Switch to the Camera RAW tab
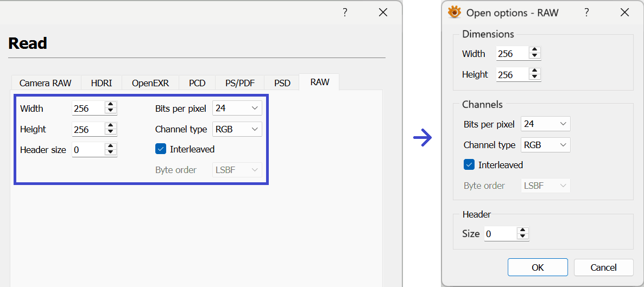 point(46,83)
